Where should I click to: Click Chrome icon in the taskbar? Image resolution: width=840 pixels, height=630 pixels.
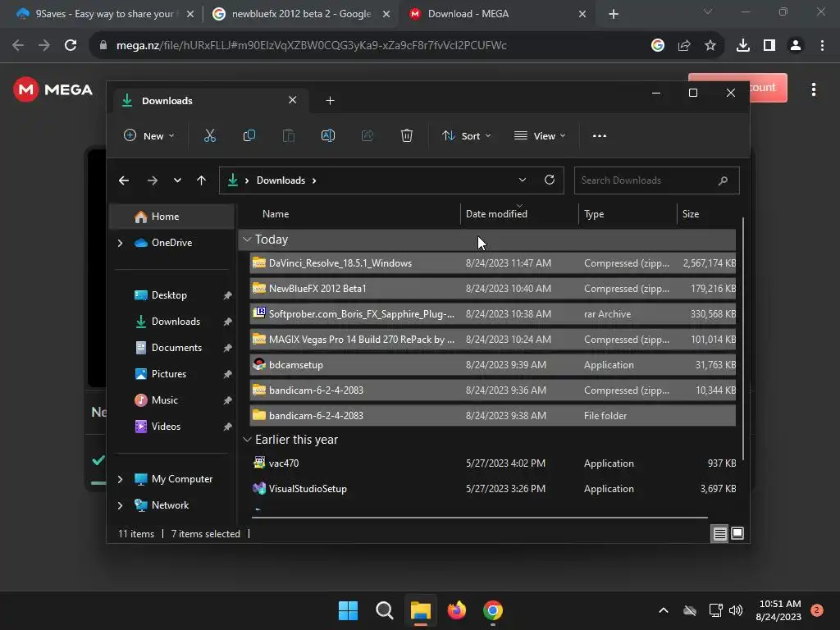pos(492,610)
